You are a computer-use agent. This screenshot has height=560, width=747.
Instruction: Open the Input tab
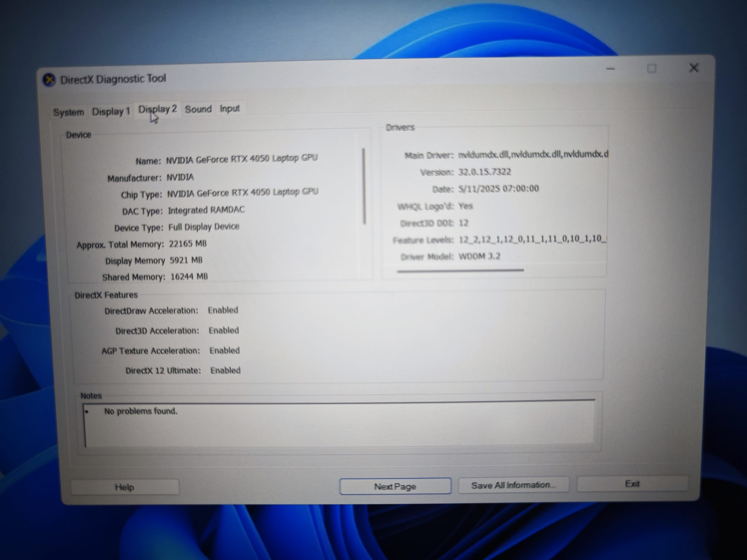(x=230, y=109)
